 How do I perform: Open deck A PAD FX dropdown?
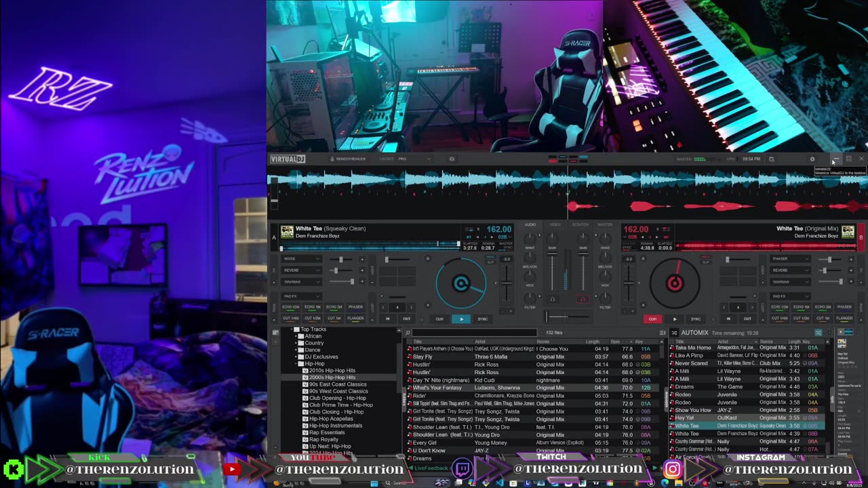(301, 296)
